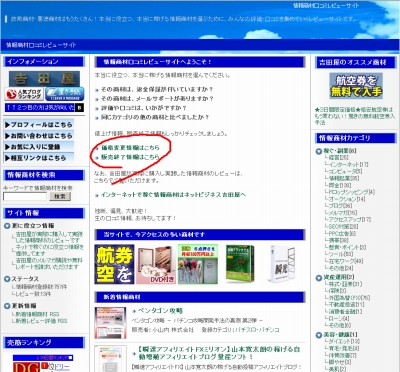Toggle the ステータス section arrow
The image size is (400, 372).
pyautogui.click(x=7, y=279)
